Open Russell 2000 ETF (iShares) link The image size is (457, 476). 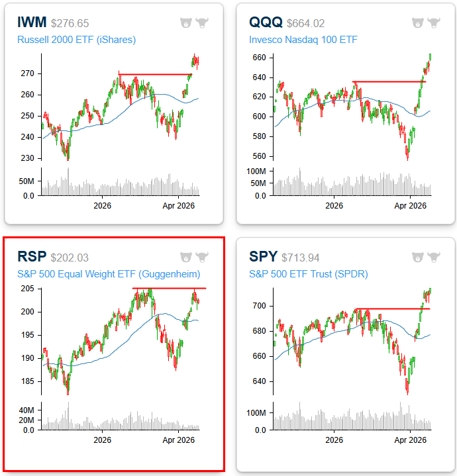(x=76, y=40)
